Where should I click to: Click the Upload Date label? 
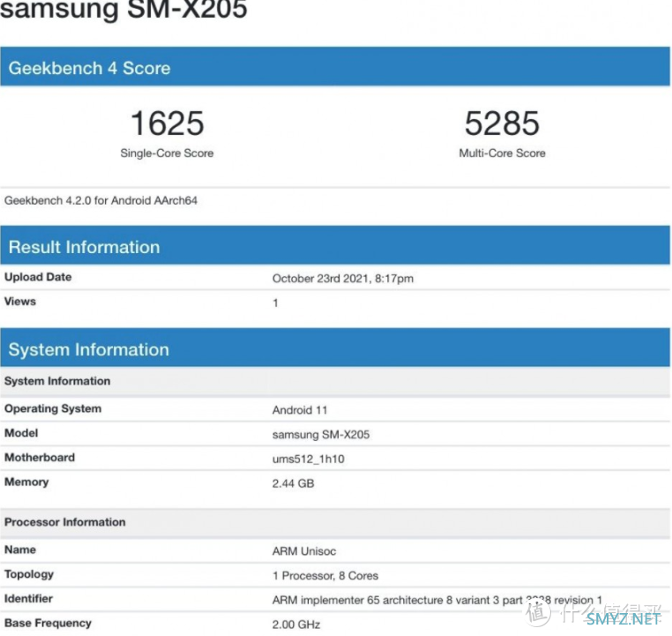(x=38, y=277)
